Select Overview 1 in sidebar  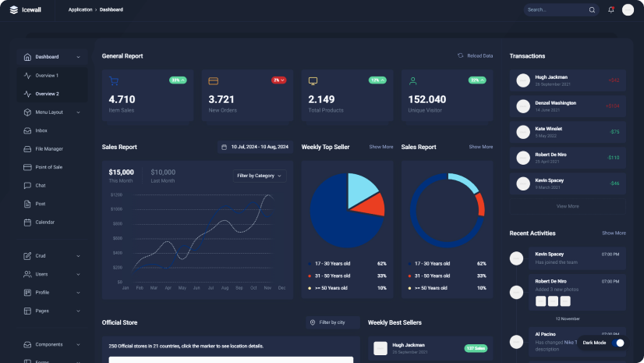(x=47, y=76)
